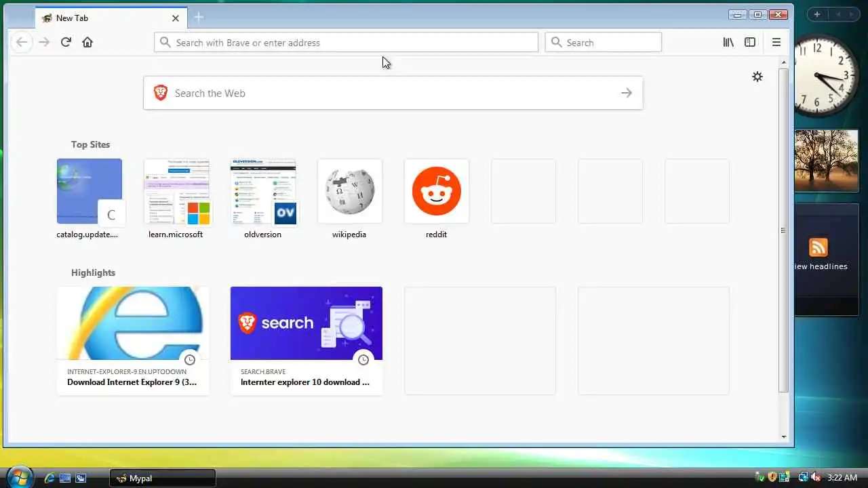Viewport: 868px width, 488px height.
Task: Click the Highlights section heading
Action: [x=93, y=272]
